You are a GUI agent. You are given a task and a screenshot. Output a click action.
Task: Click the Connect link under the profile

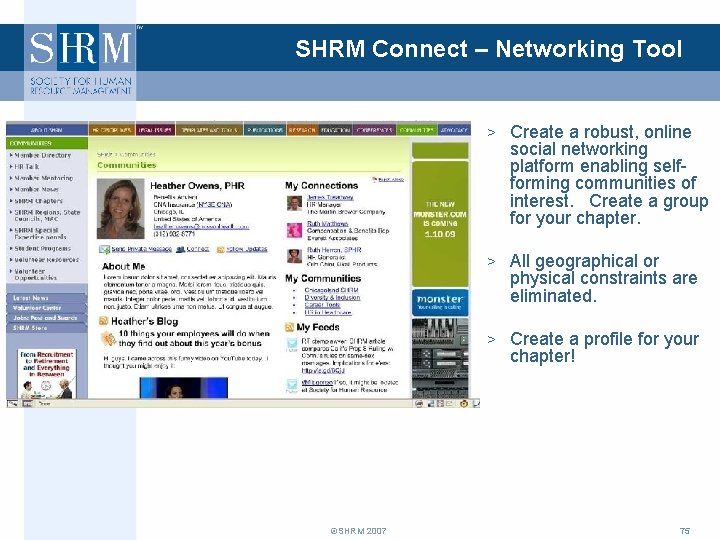tap(197, 249)
